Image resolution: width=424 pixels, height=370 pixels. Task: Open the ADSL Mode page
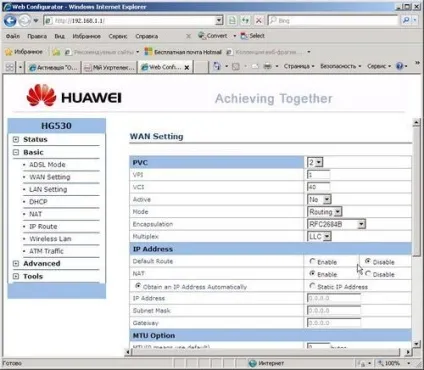[47, 165]
